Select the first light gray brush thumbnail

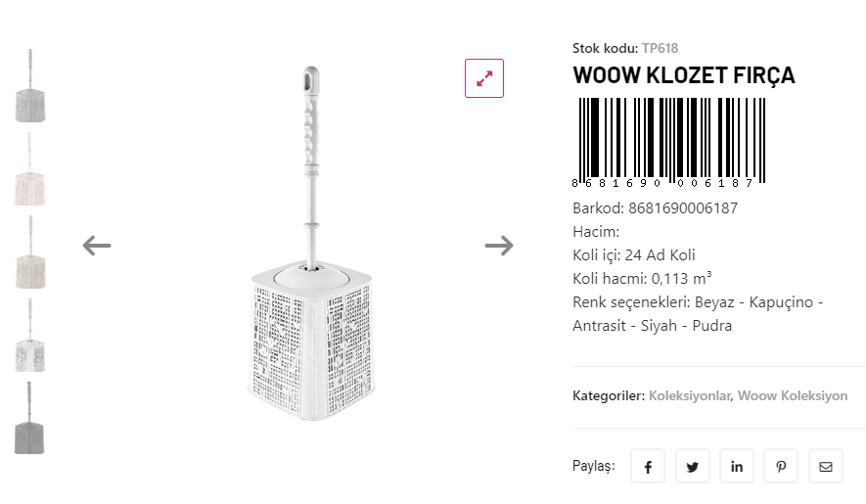click(30, 86)
